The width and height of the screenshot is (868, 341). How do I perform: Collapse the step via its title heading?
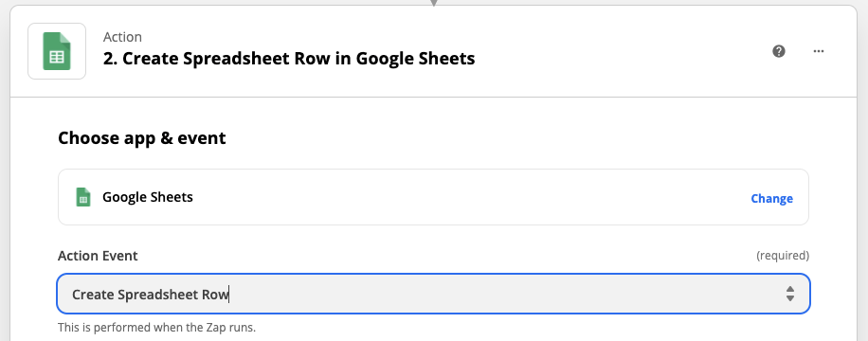(x=289, y=59)
